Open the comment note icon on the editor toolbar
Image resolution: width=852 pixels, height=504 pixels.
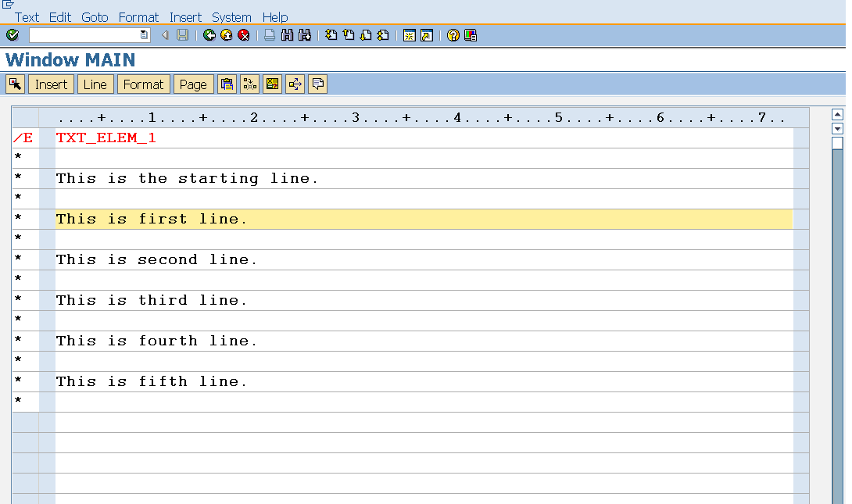317,84
